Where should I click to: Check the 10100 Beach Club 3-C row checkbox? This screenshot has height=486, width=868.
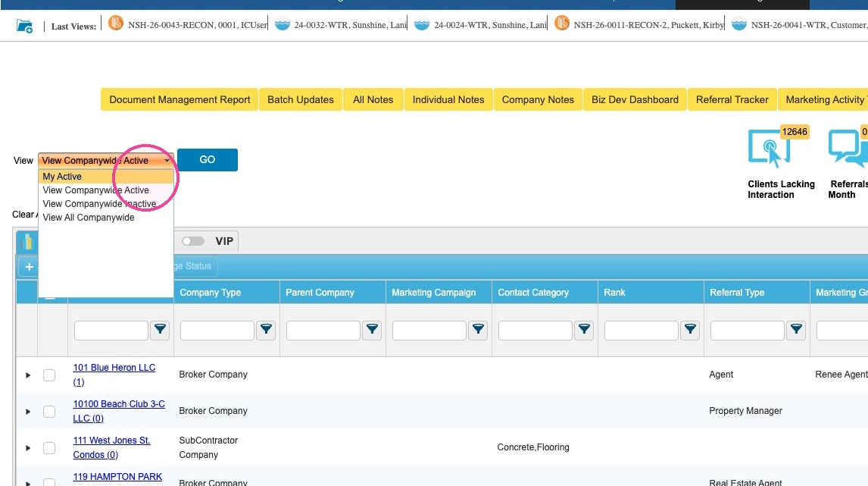coord(49,411)
